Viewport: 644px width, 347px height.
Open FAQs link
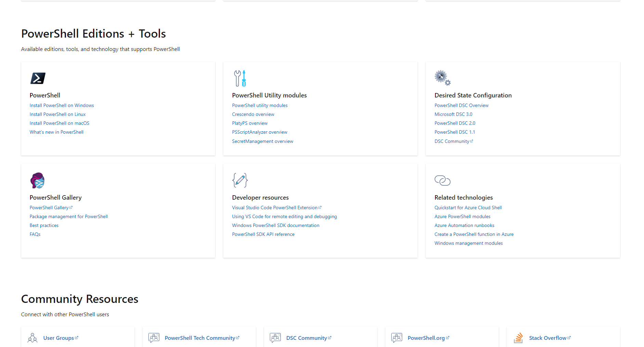35,234
